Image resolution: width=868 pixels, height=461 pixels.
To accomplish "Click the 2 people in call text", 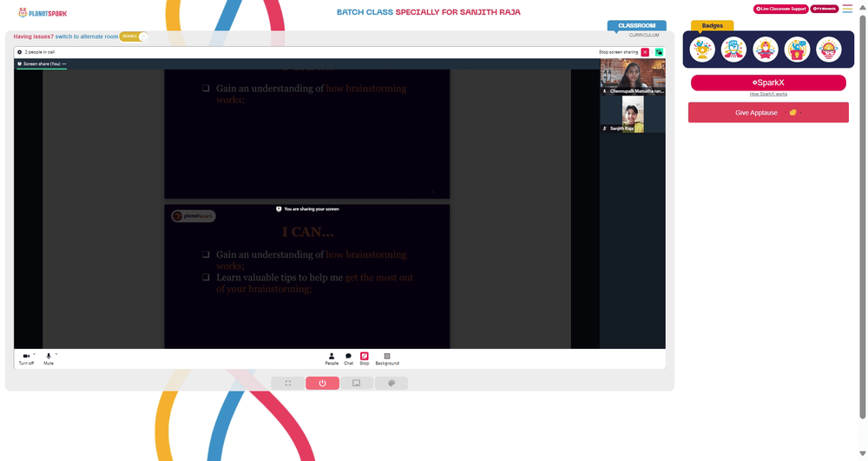I will point(39,52).
